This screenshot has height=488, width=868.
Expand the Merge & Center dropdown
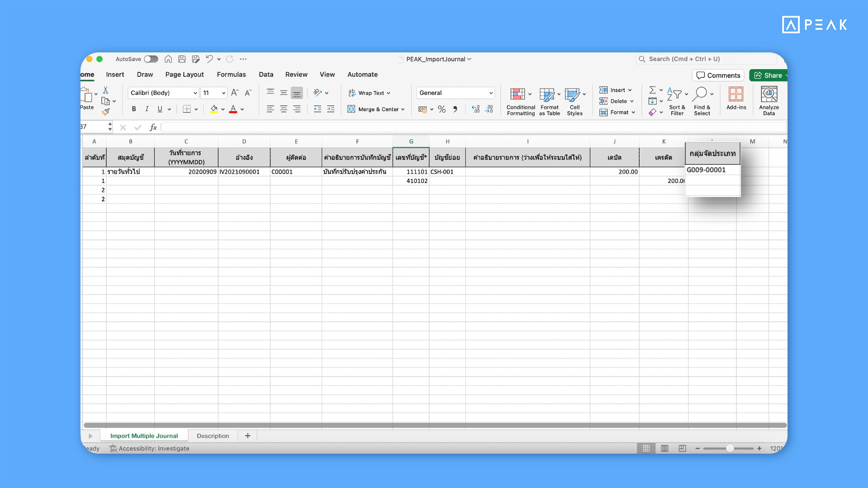tap(404, 109)
